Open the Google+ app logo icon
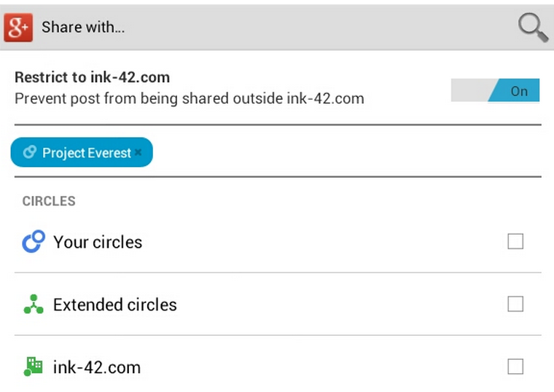 point(18,28)
